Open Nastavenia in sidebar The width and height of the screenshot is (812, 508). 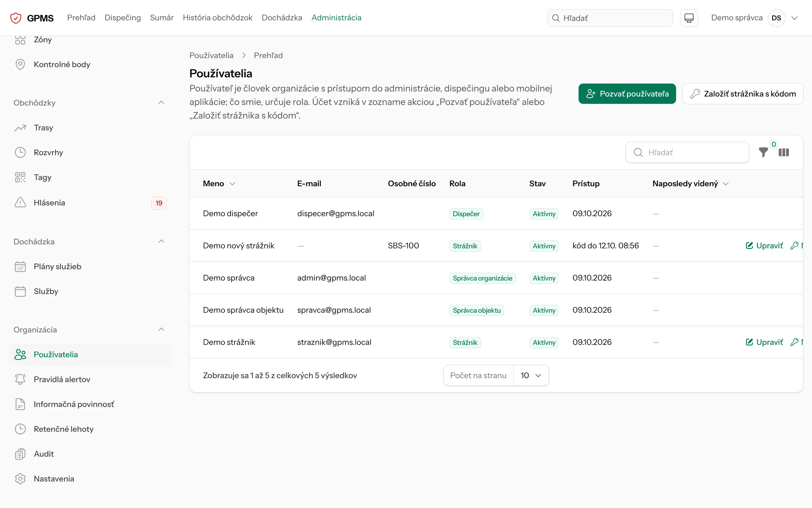[90, 479]
